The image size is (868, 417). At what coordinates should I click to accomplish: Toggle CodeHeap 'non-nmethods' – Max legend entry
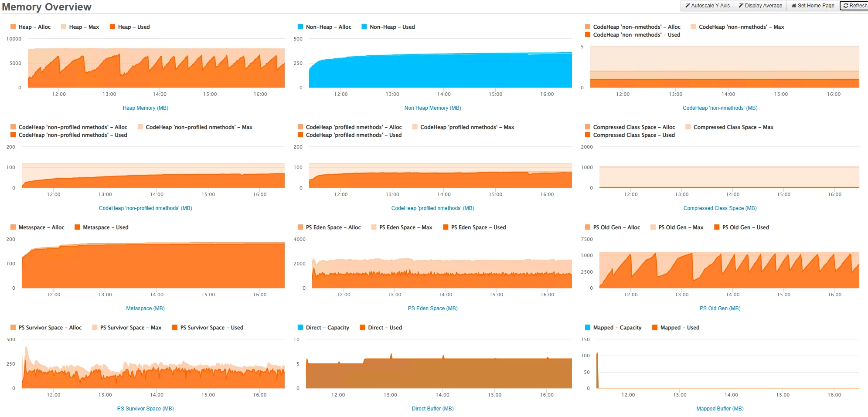(737, 27)
